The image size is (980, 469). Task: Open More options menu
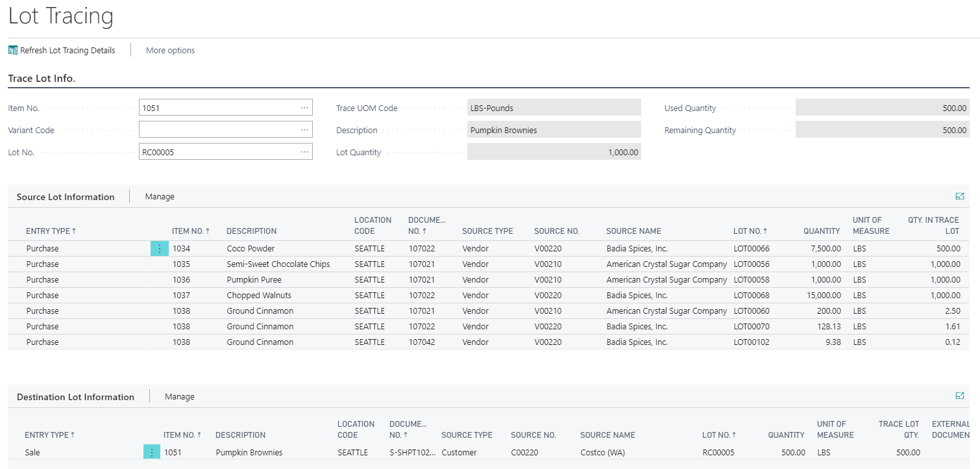170,50
